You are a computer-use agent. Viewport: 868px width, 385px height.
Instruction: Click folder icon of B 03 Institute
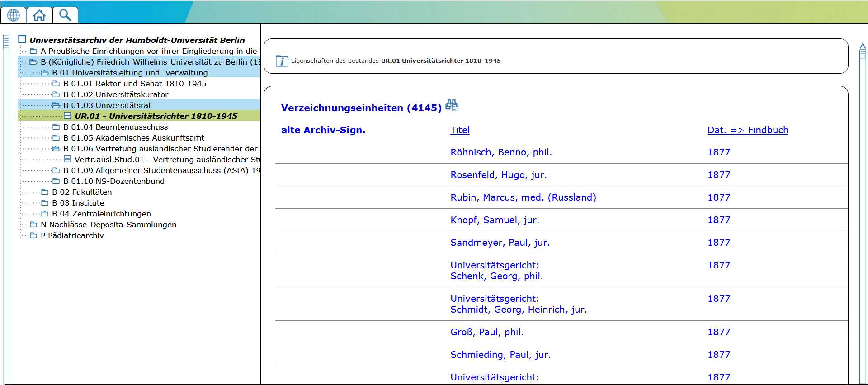click(x=45, y=203)
